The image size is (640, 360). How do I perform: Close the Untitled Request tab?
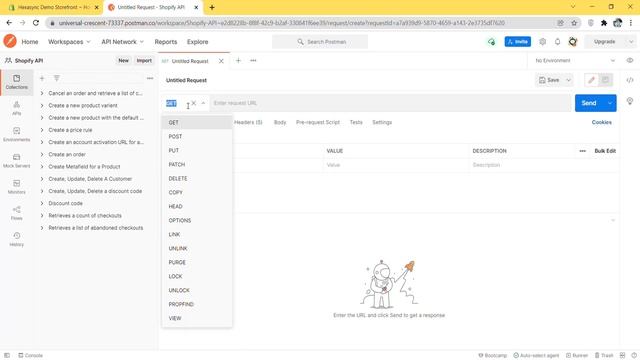point(221,61)
